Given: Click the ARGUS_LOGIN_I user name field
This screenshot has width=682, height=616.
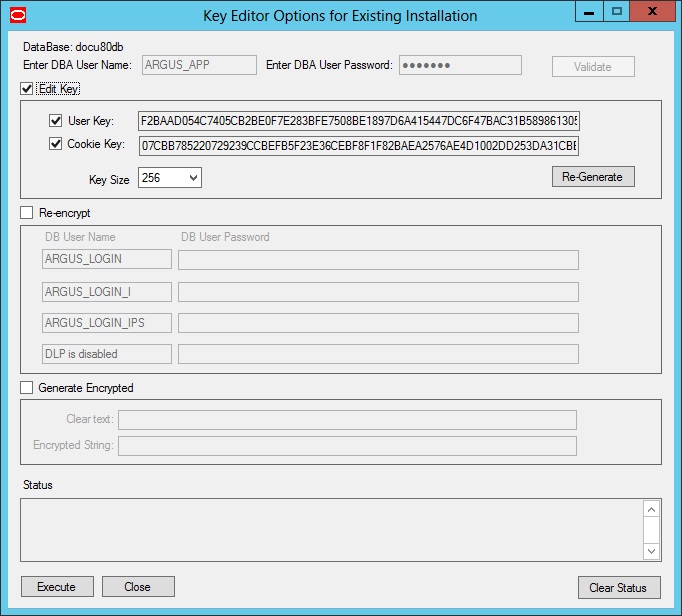Looking at the screenshot, I should point(107,292).
